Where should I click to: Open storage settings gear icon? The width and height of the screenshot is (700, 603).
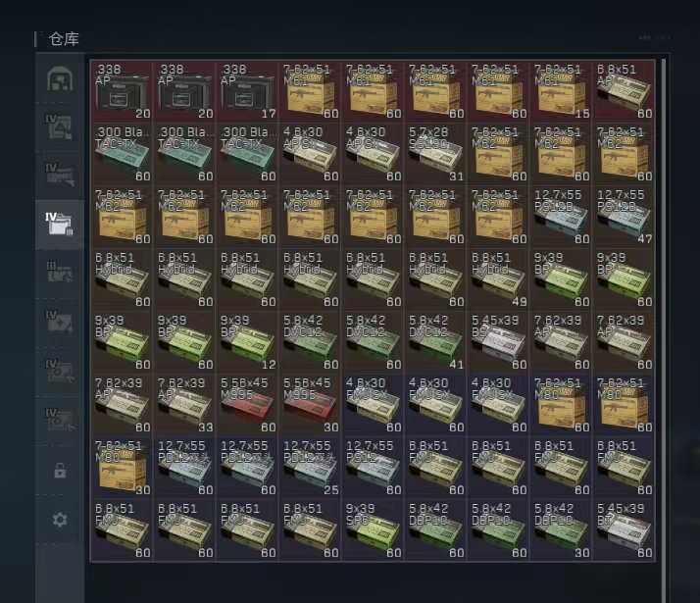tap(60, 520)
